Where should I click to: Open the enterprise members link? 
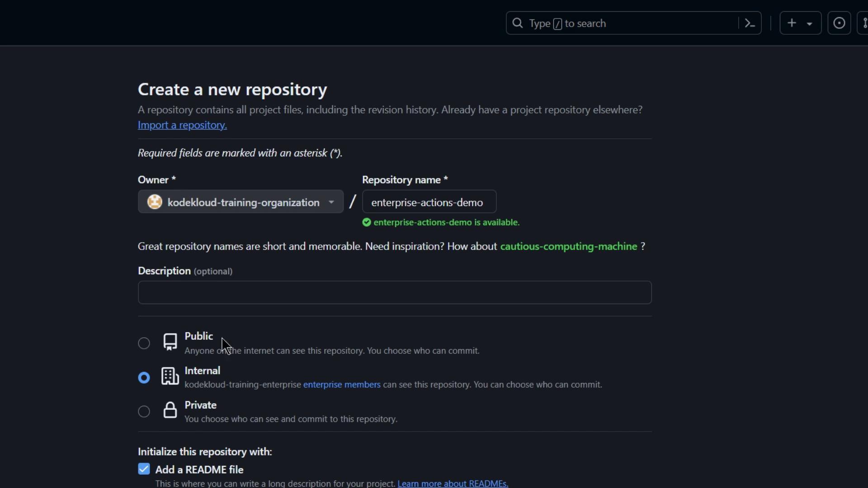[342, 385]
